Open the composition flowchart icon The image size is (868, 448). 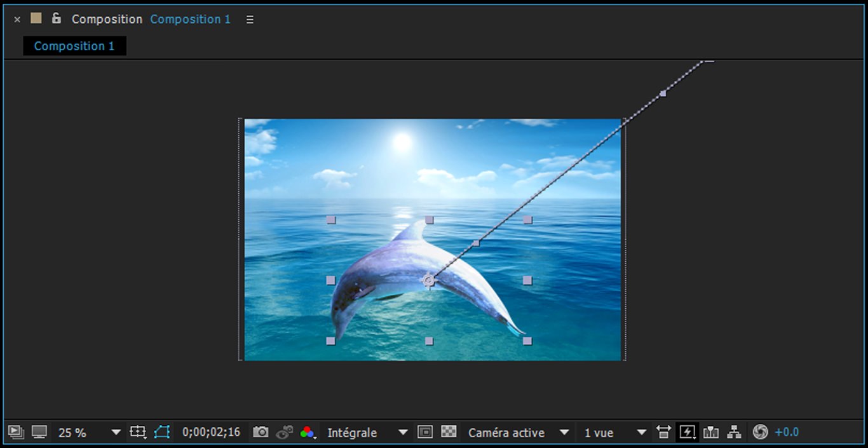(x=735, y=433)
